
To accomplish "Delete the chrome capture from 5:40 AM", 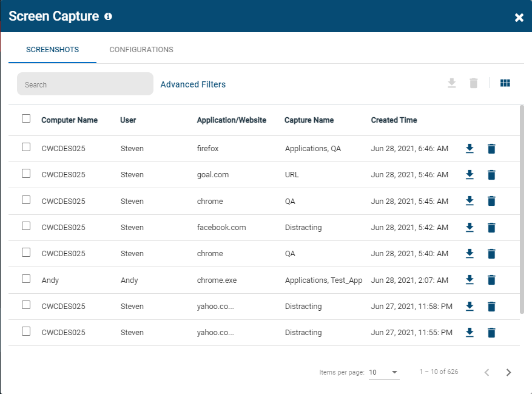I will [491, 253].
